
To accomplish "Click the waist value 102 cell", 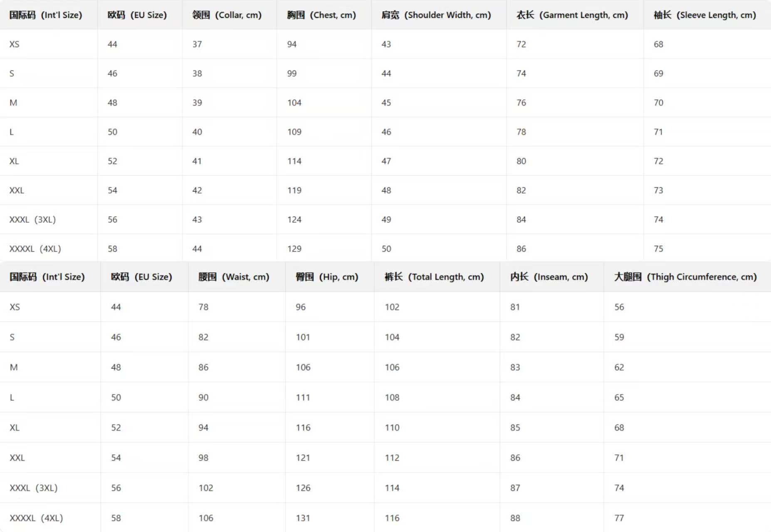I will tap(205, 488).
